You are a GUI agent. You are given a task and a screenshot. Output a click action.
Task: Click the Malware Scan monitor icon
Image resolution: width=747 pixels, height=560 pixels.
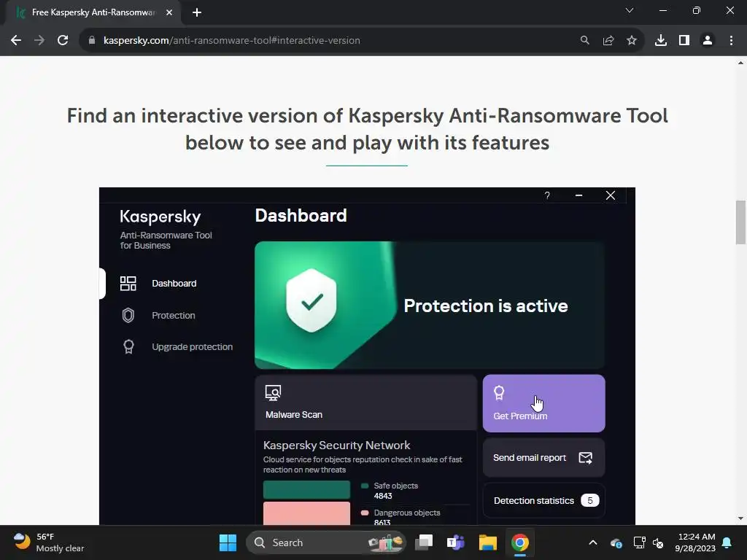(273, 393)
